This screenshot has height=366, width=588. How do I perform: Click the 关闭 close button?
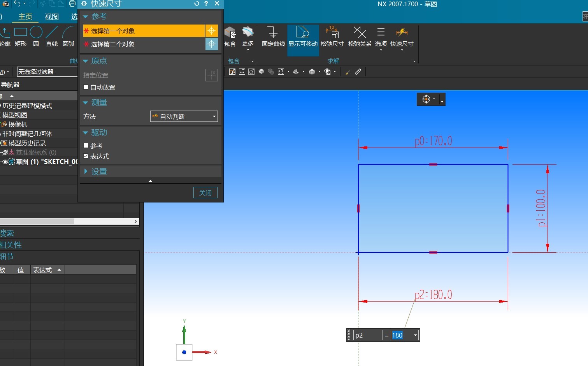(205, 193)
